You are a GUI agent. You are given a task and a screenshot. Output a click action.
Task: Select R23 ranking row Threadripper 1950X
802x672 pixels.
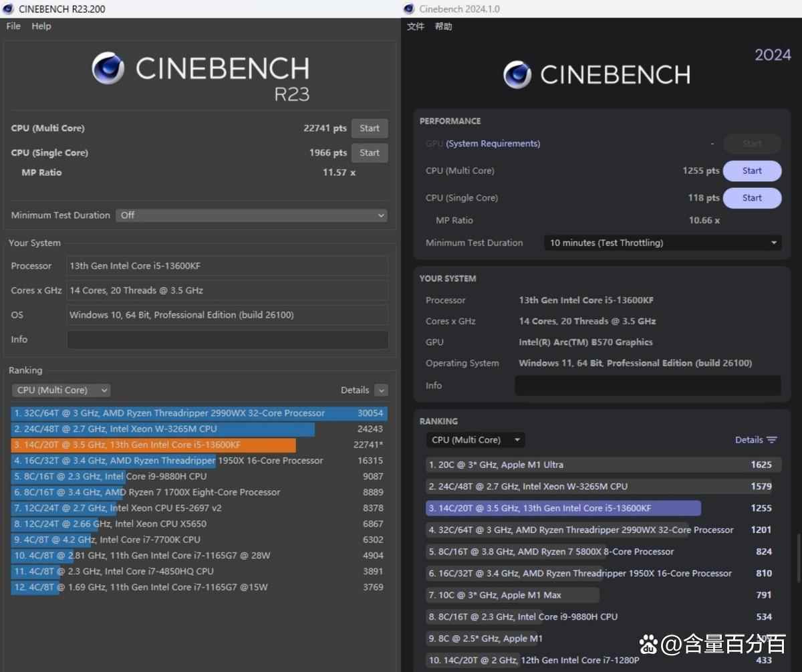click(x=199, y=461)
